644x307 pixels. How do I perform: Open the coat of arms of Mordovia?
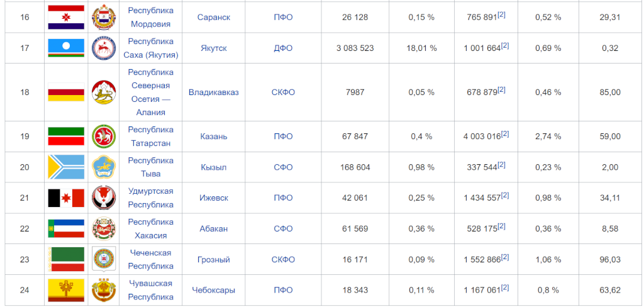click(x=104, y=17)
